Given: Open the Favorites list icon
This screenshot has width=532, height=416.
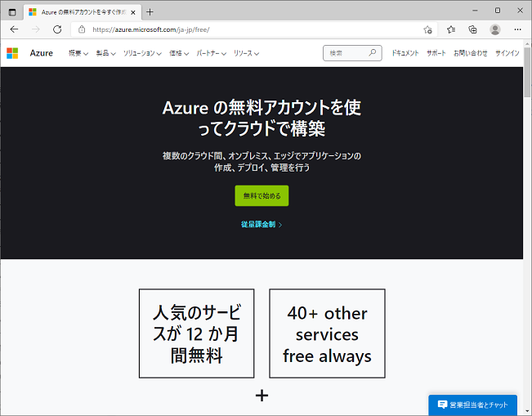Looking at the screenshot, I should [x=451, y=30].
